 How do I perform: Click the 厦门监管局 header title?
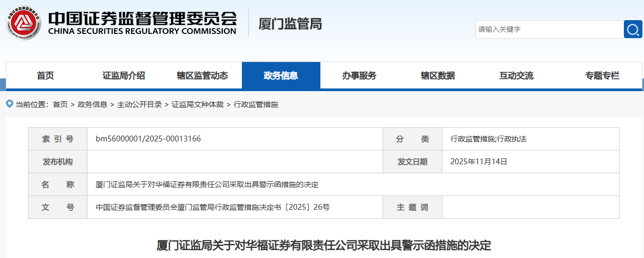(290, 24)
